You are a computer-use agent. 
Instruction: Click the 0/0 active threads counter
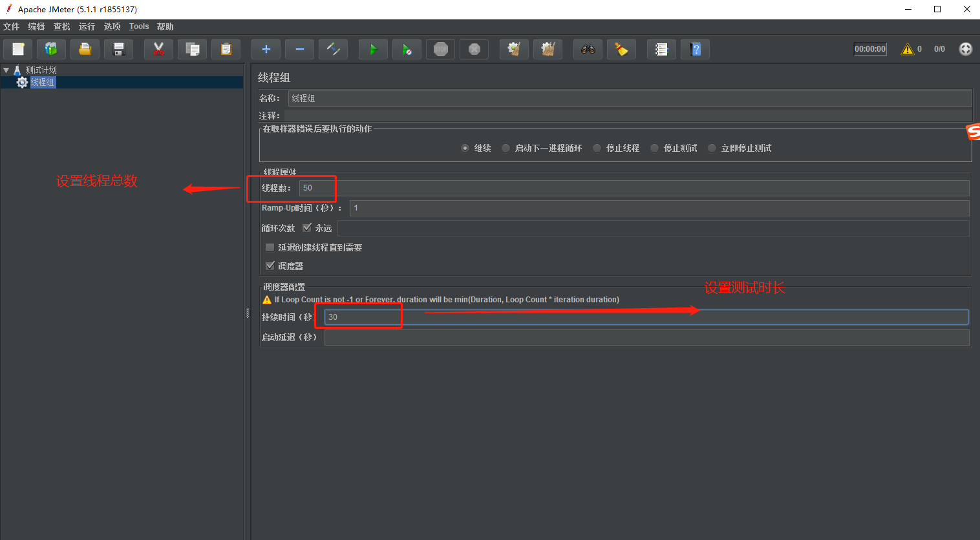939,49
